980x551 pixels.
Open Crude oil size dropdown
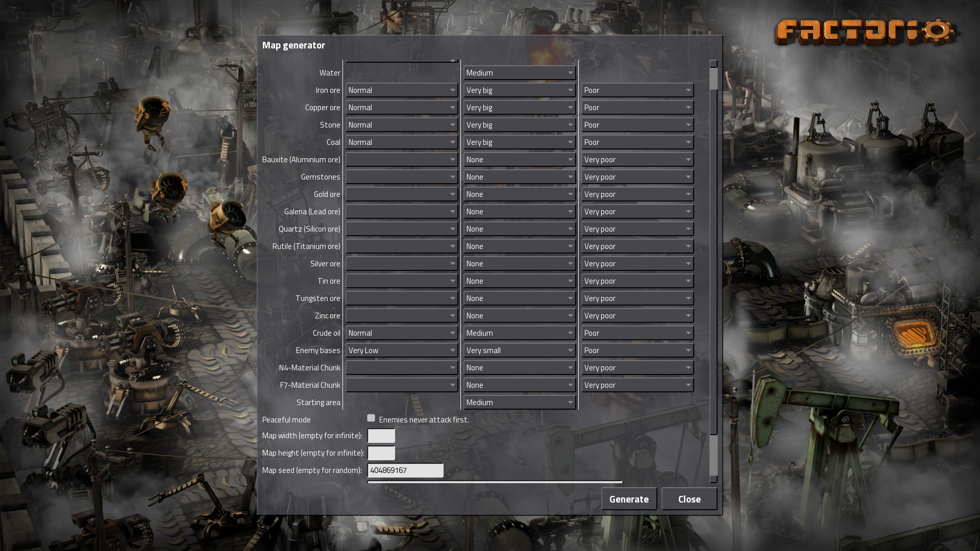pyautogui.click(x=520, y=333)
